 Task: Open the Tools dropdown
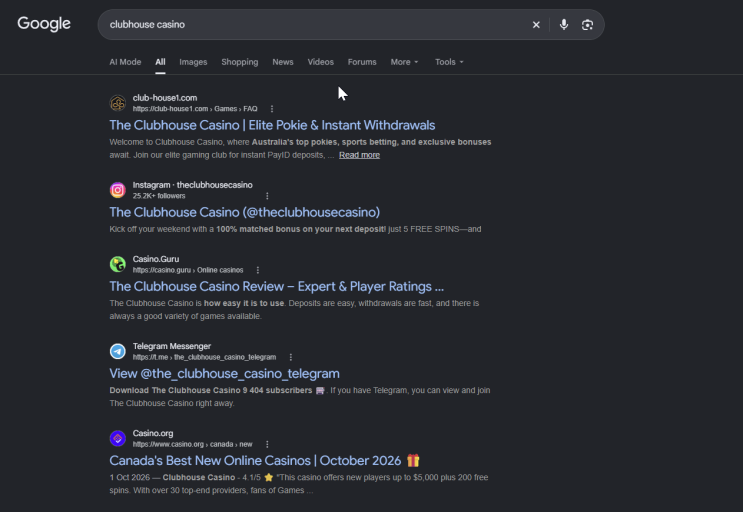(x=449, y=62)
